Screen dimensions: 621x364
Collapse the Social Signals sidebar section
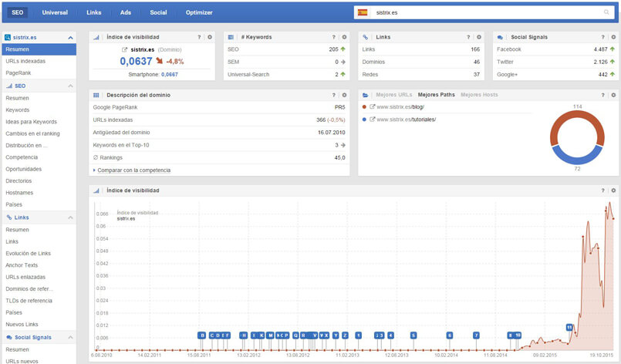click(70, 338)
